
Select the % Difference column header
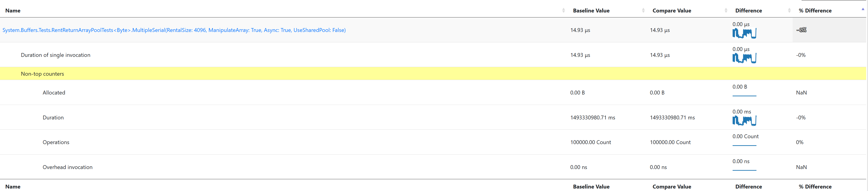tap(815, 10)
